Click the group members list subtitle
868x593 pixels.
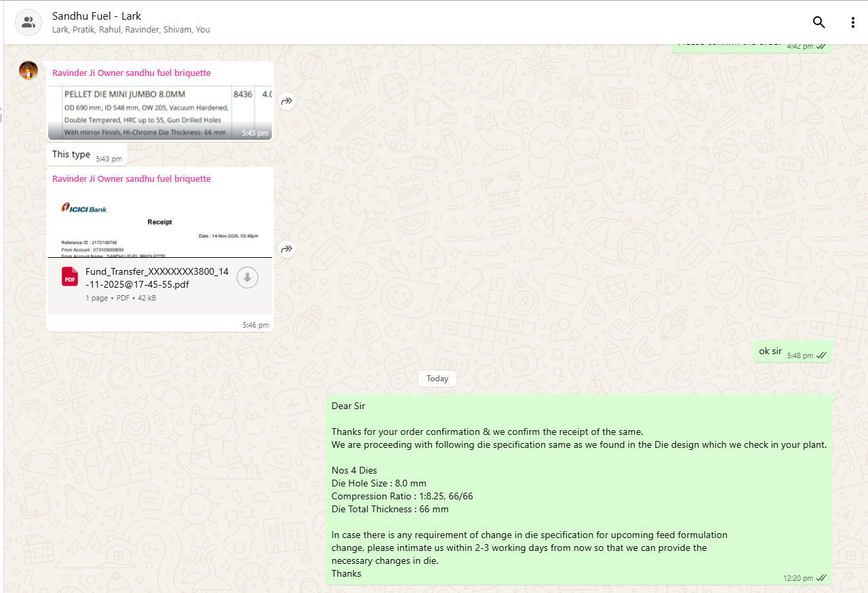tap(131, 30)
